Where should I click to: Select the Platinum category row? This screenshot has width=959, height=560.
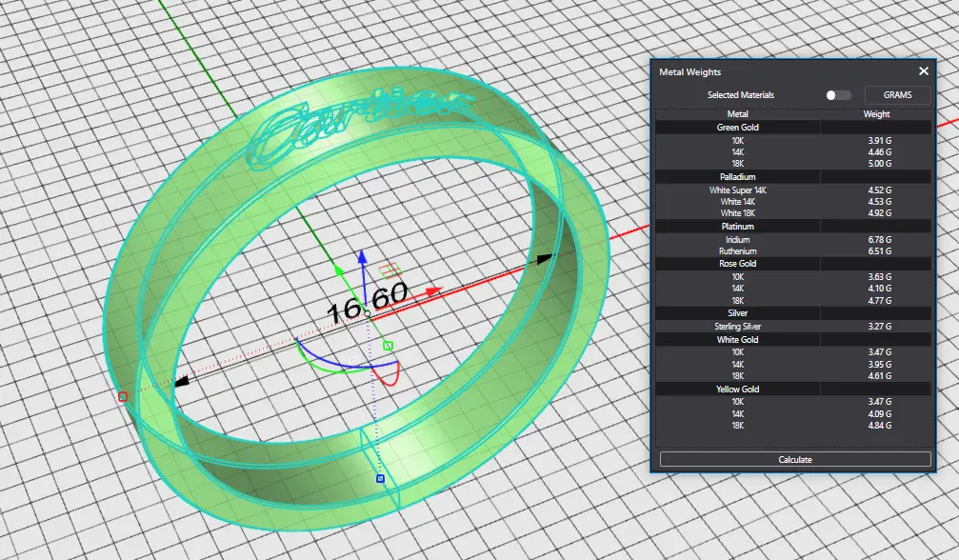(x=793, y=227)
